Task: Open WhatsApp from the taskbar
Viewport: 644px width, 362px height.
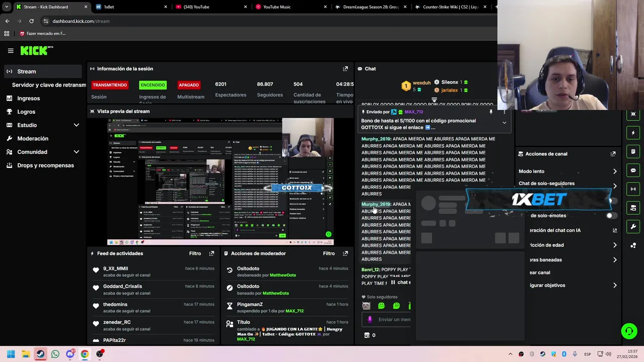Action: point(55,354)
